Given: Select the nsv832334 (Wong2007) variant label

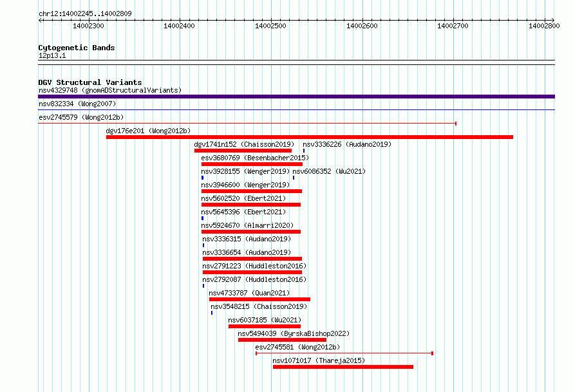Looking at the screenshot, I should [x=77, y=104].
